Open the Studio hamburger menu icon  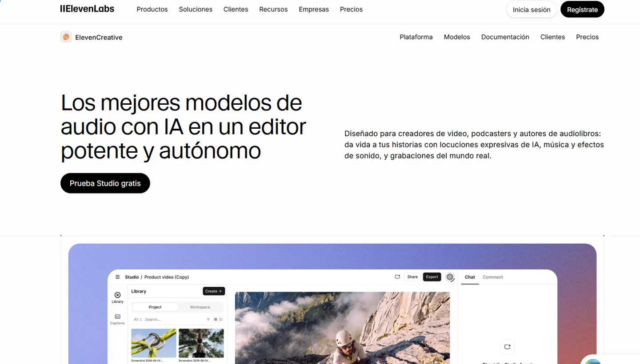point(117,277)
